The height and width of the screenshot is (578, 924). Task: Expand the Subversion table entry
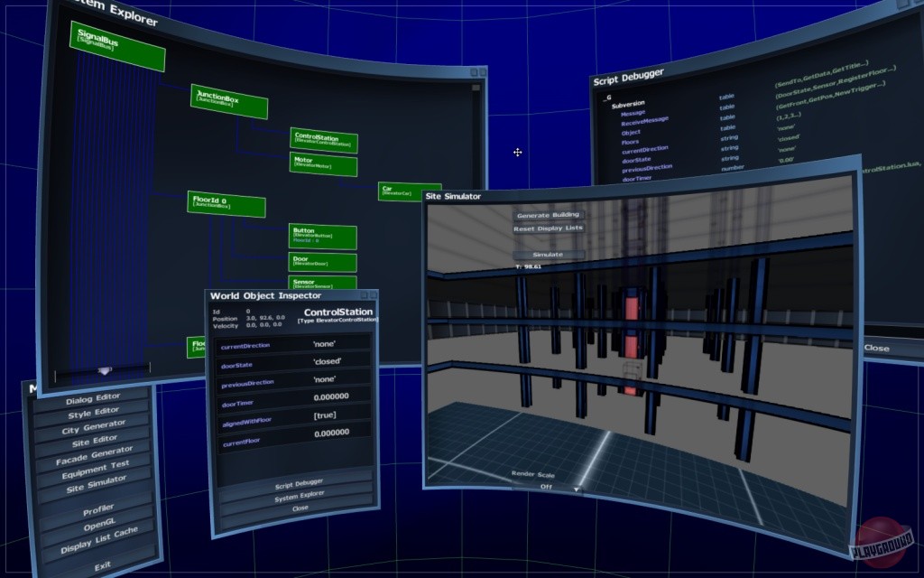click(627, 106)
